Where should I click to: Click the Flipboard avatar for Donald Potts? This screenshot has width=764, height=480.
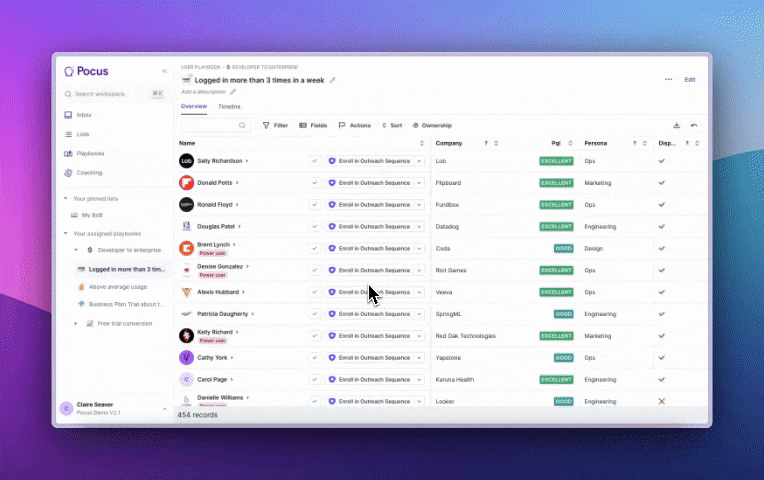tap(187, 183)
